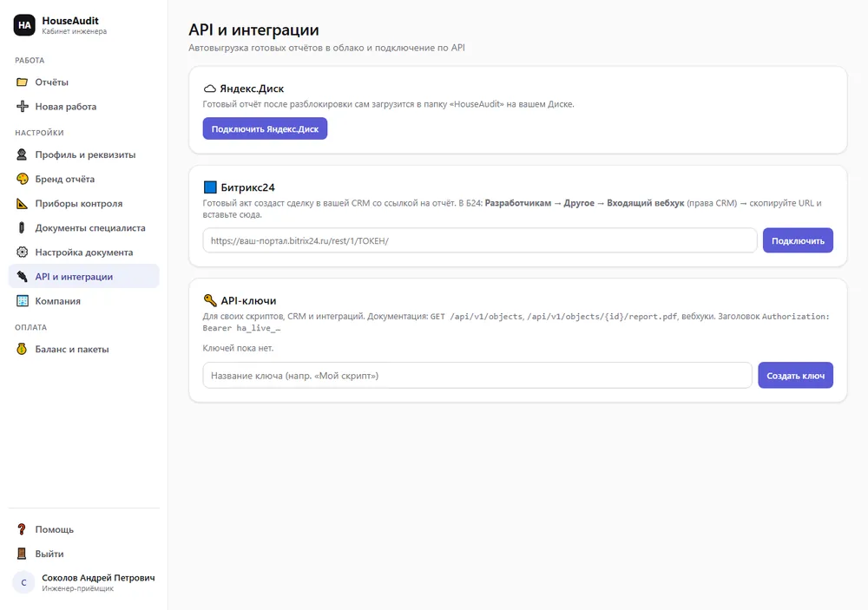Click the HouseAudit brand title
Screen dimensions: 868x610
[x=70, y=21]
